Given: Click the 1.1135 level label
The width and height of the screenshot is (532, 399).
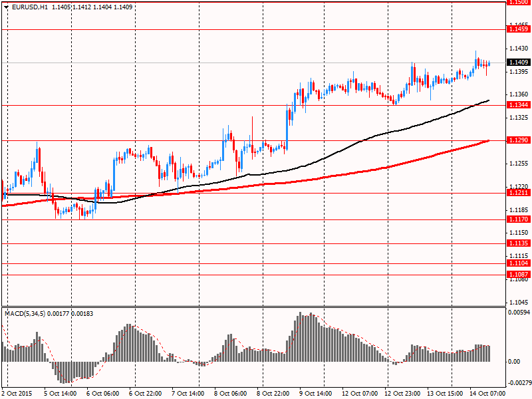Looking at the screenshot, I should 519,243.
